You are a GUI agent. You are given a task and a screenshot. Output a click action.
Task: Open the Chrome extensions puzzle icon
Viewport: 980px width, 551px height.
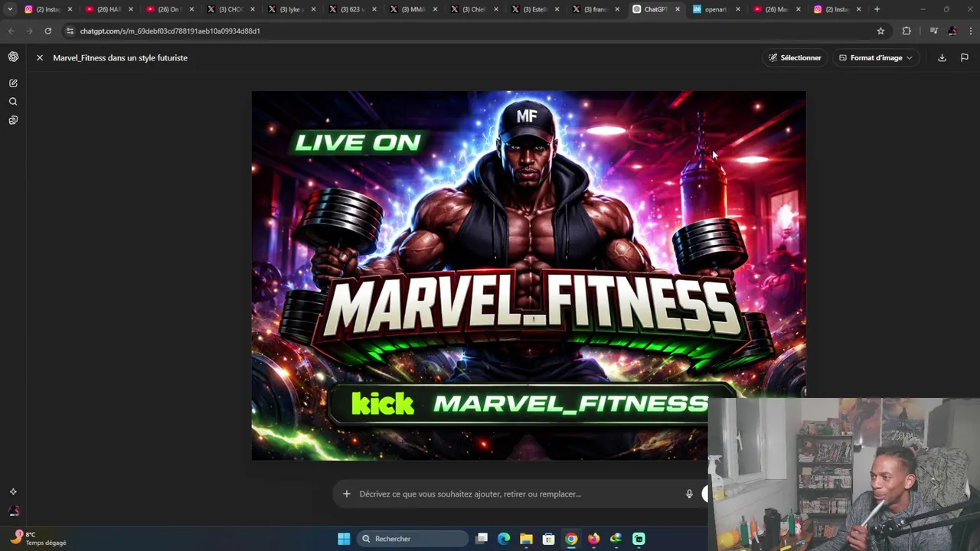pyautogui.click(x=906, y=31)
